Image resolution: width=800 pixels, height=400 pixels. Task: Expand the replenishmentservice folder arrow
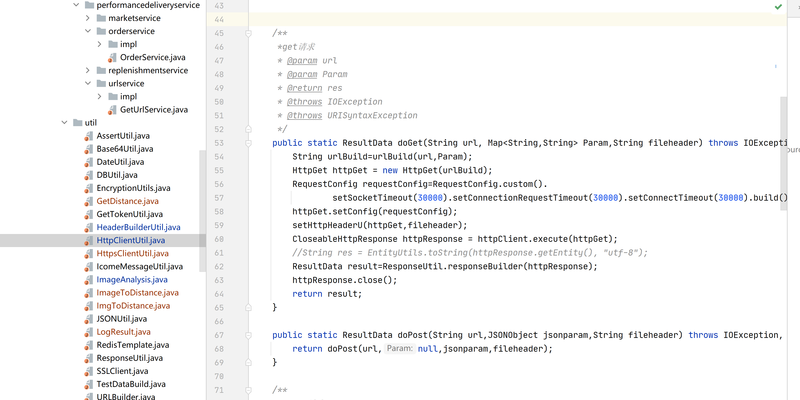87,71
